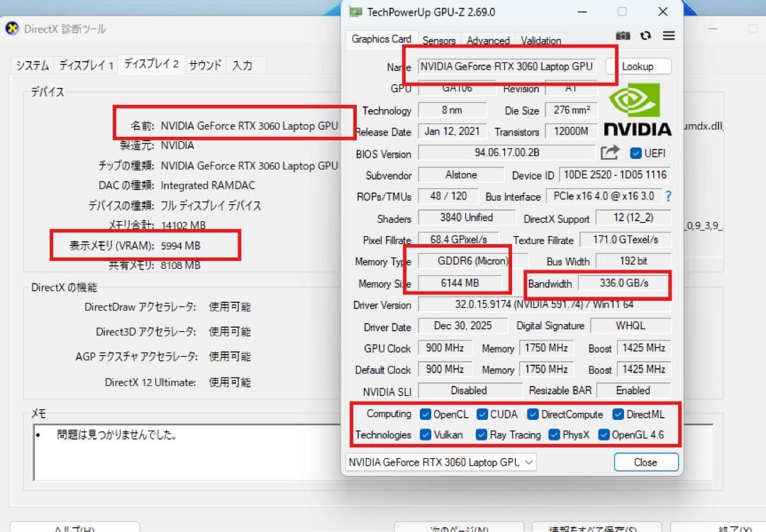Click the Driver Date Dec 30, 2025 field
The image size is (766, 532).
[462, 326]
